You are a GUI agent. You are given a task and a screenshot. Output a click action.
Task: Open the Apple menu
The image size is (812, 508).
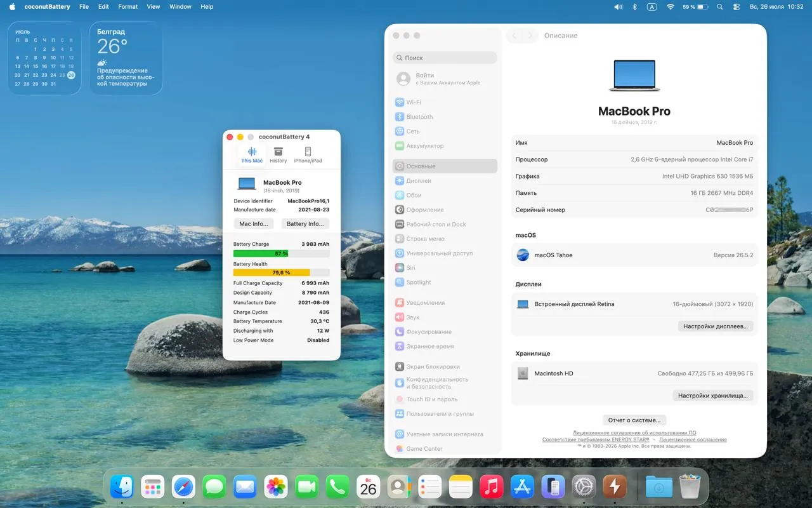coord(12,6)
